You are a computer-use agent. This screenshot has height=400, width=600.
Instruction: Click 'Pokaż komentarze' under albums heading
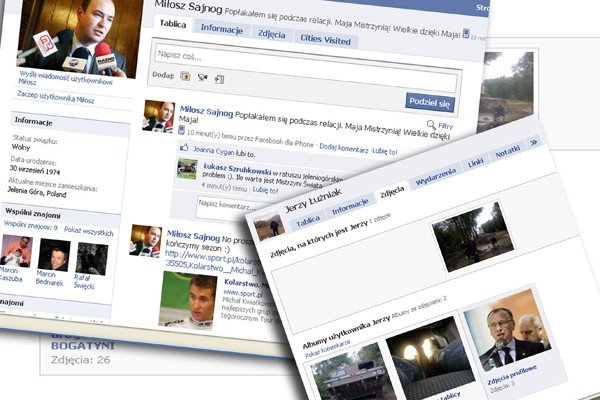pyautogui.click(x=327, y=349)
